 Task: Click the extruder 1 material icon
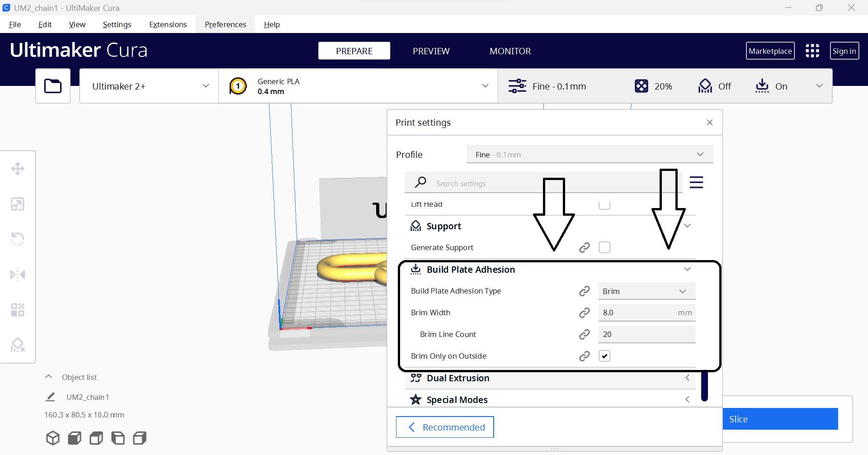coord(238,86)
